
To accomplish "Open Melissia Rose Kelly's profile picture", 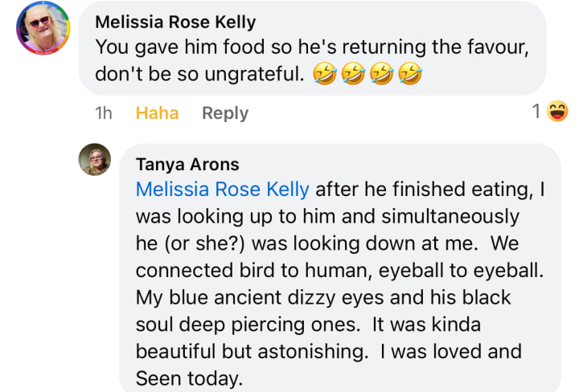I will coord(43,28).
